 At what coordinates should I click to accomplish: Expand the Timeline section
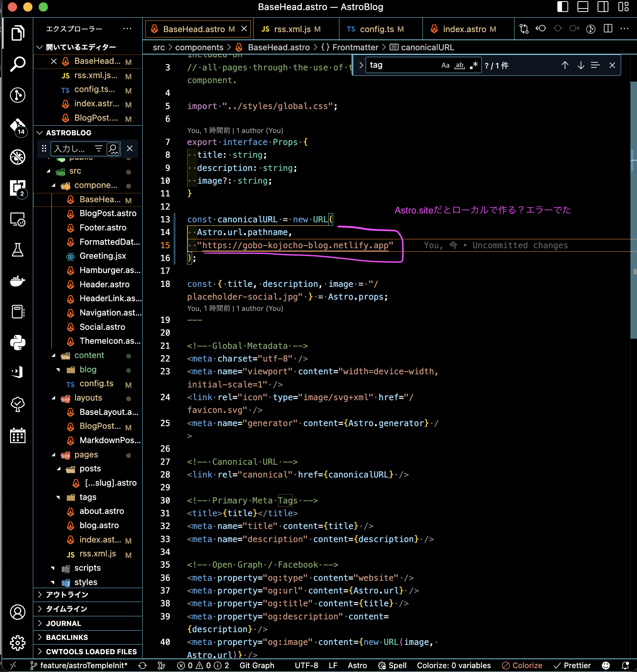(88, 609)
